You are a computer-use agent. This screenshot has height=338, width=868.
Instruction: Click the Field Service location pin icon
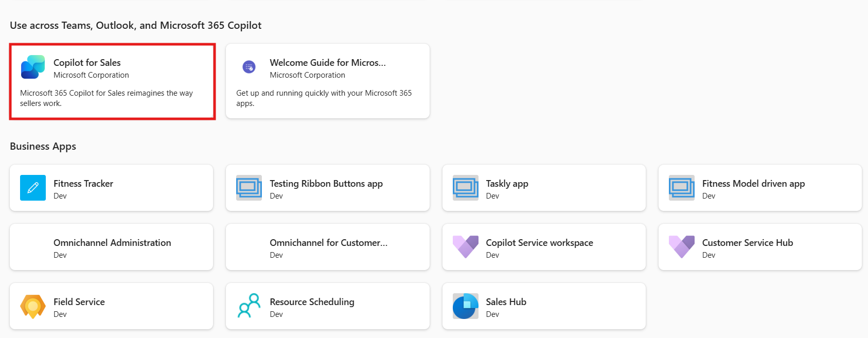pos(33,306)
